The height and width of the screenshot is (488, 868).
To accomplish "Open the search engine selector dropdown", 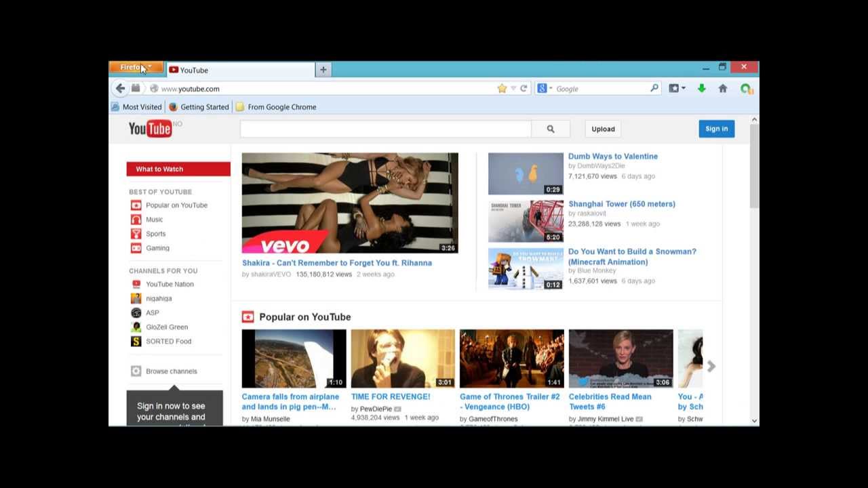I will tap(545, 89).
